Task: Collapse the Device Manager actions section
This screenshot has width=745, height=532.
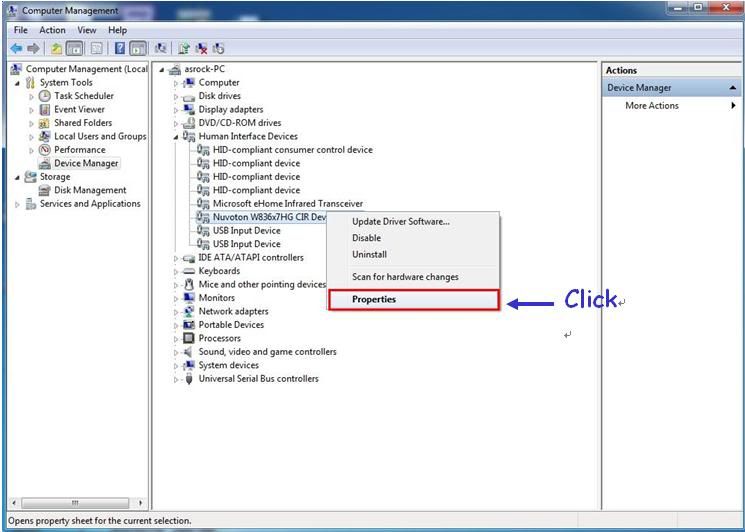Action: click(x=733, y=88)
